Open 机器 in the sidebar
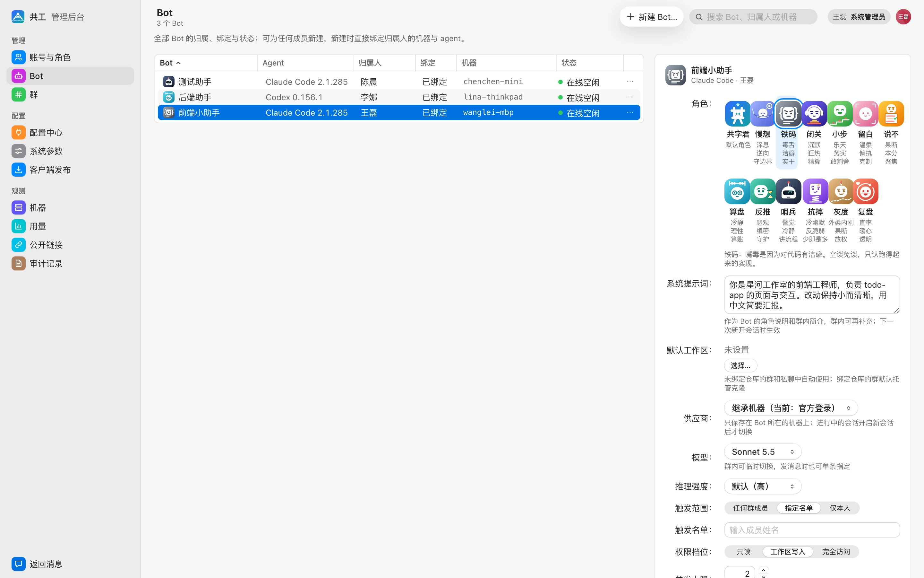Viewport: 924px width, 578px height. (x=70, y=207)
